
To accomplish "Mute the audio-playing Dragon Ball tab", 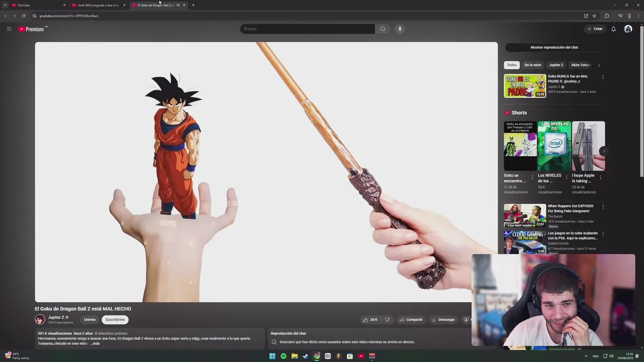I will click(178, 5).
